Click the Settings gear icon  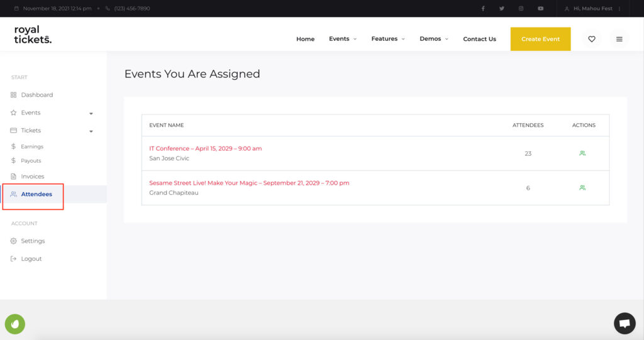[x=14, y=241]
